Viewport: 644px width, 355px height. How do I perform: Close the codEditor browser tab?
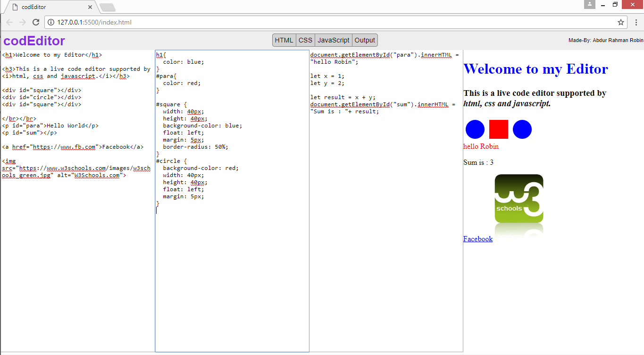click(90, 7)
